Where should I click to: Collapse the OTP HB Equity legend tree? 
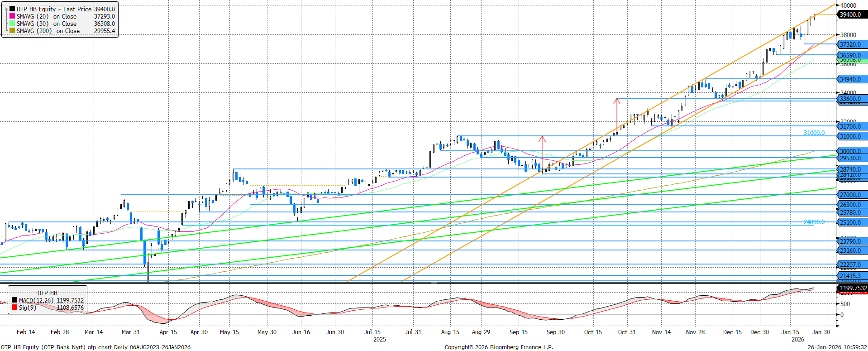6,8
